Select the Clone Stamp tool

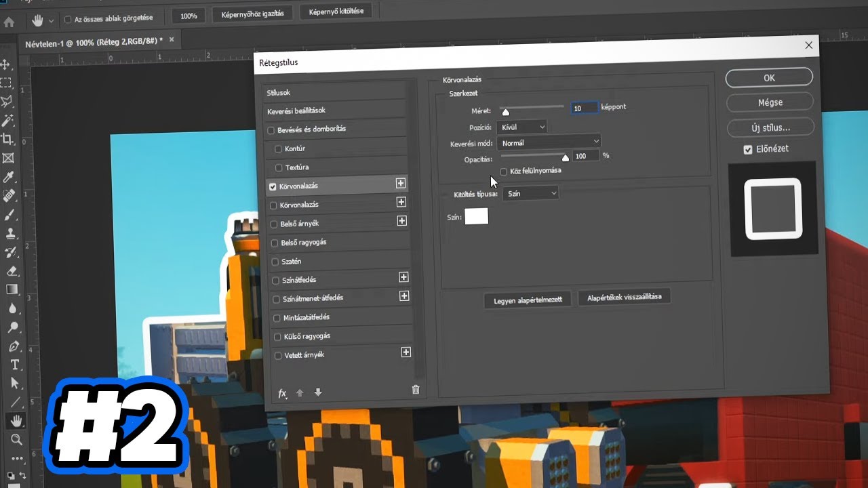tap(11, 234)
